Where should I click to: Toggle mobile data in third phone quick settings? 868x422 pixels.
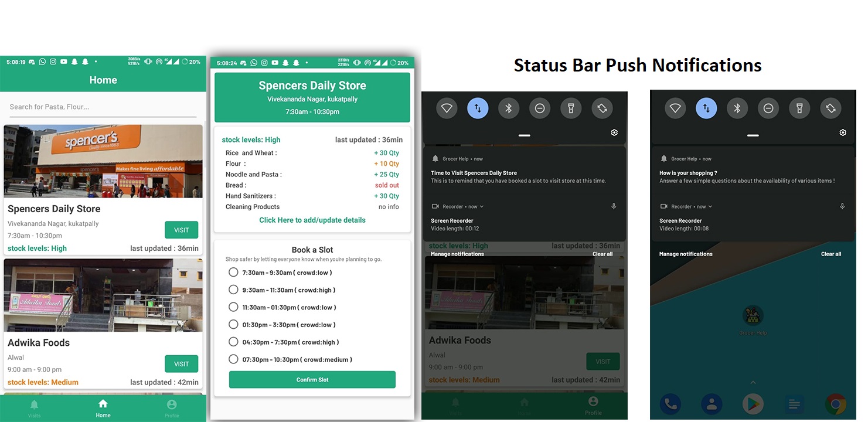click(478, 108)
